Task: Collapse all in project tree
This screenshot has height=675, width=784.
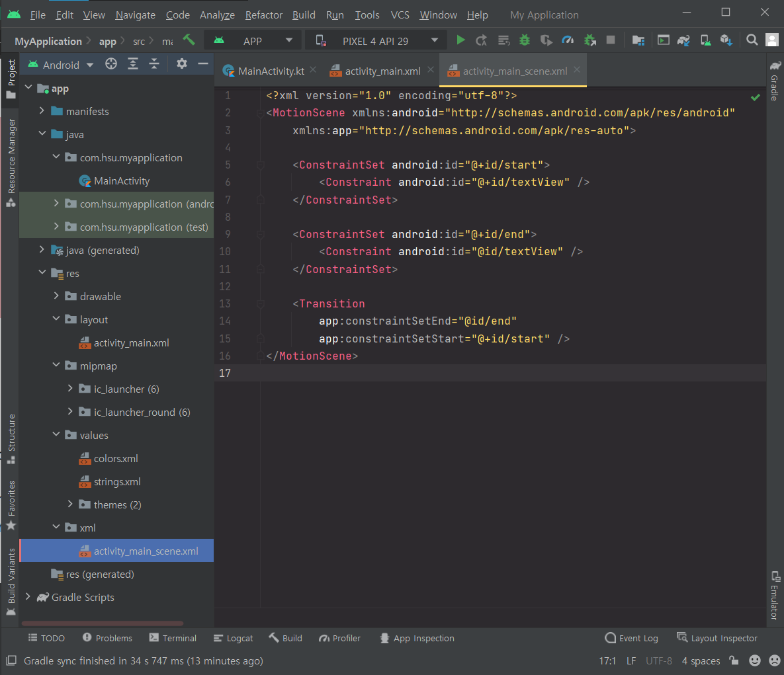Action: 154,64
